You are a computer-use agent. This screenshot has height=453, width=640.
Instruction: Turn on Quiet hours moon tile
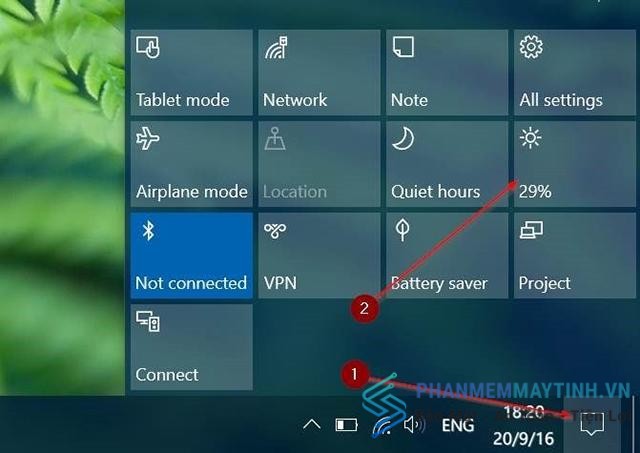[x=447, y=164]
